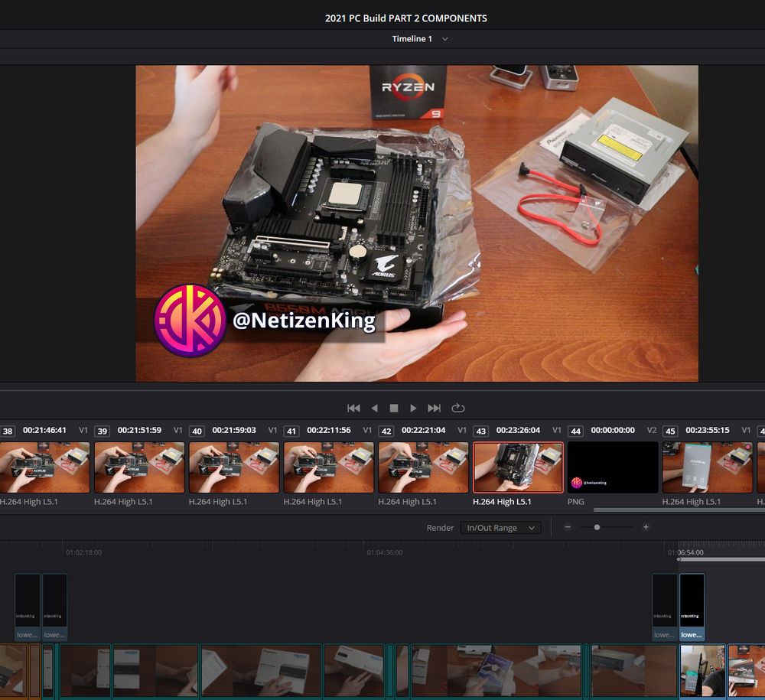Screen dimensions: 765x700
Task: Click the clip number badge 39
Action: click(x=102, y=431)
